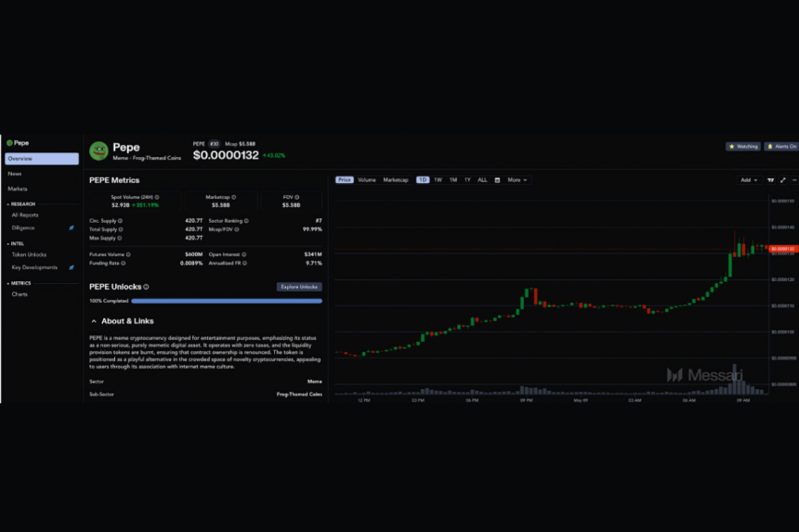
Task: Select the ALL timeframe
Action: pyautogui.click(x=482, y=180)
